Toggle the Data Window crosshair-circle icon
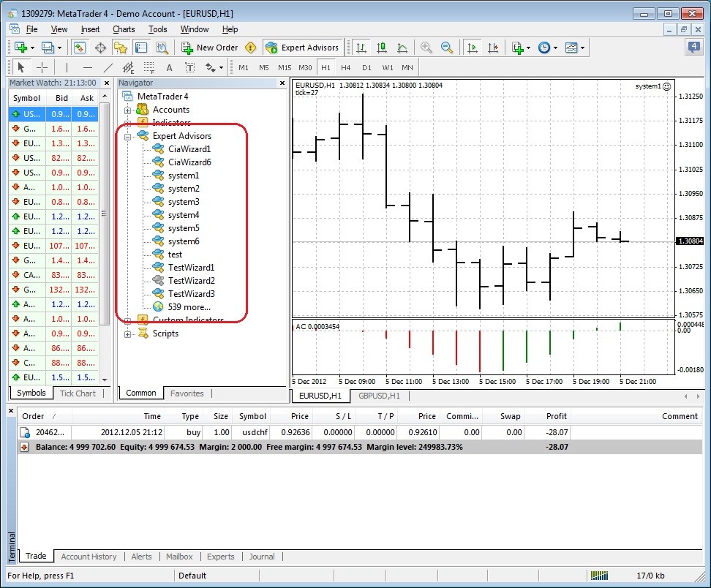Viewport: 711px width, 588px height. tap(100, 48)
